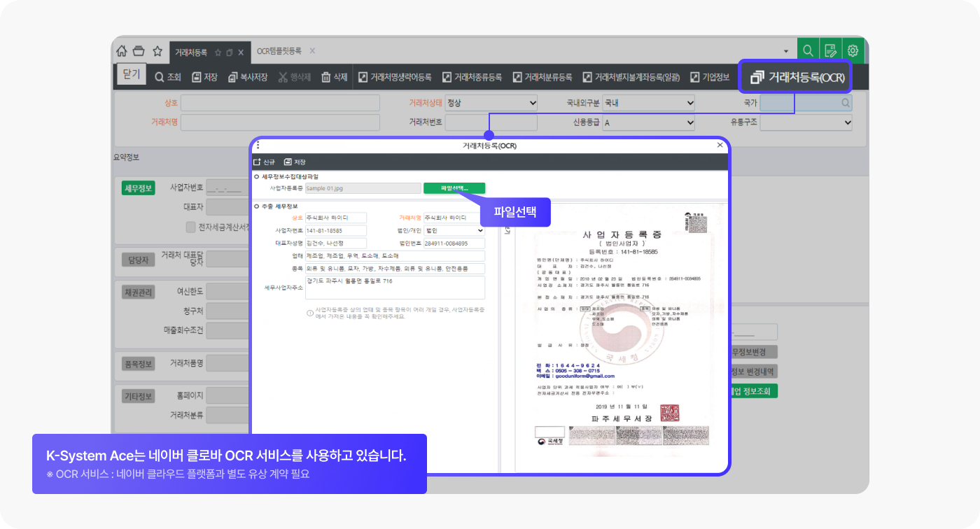Close the 거래처등록(OCR) dialog

point(720,145)
